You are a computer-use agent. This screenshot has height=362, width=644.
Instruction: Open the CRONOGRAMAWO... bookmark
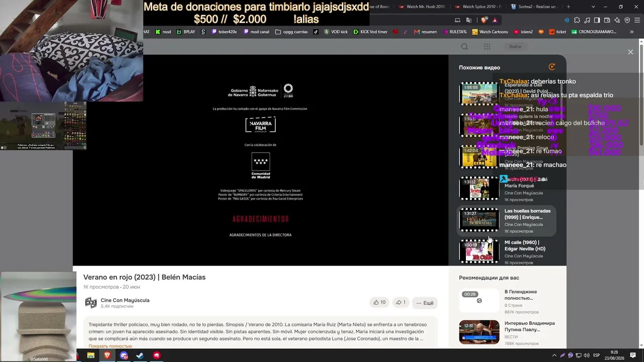(x=594, y=32)
